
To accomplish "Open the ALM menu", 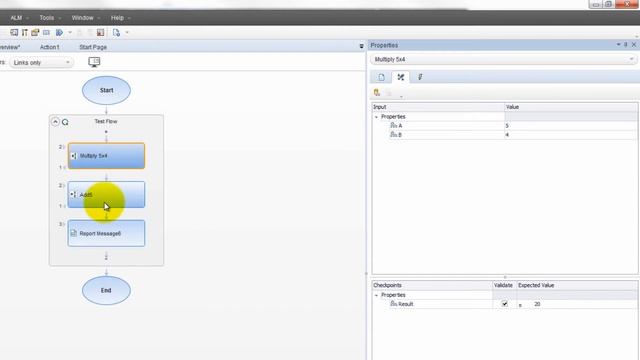I will click(x=16, y=18).
